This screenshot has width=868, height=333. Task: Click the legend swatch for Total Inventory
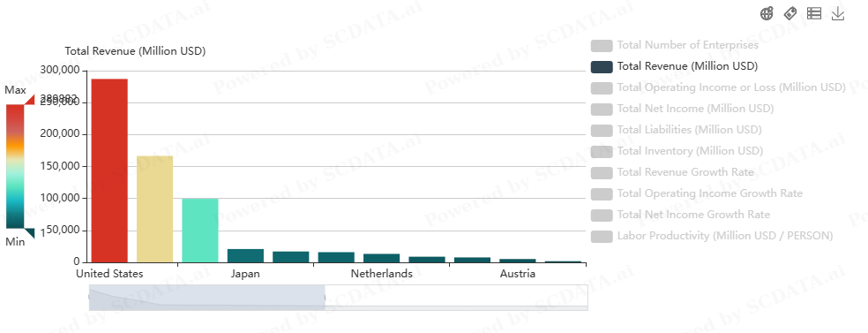pyautogui.click(x=602, y=151)
